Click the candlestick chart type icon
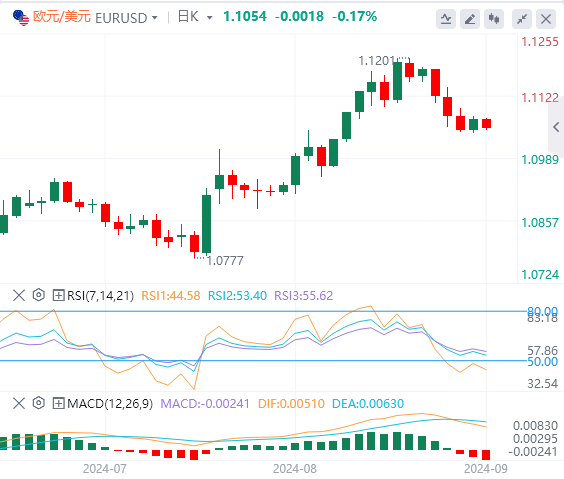The height and width of the screenshot is (479, 564). pos(494,19)
